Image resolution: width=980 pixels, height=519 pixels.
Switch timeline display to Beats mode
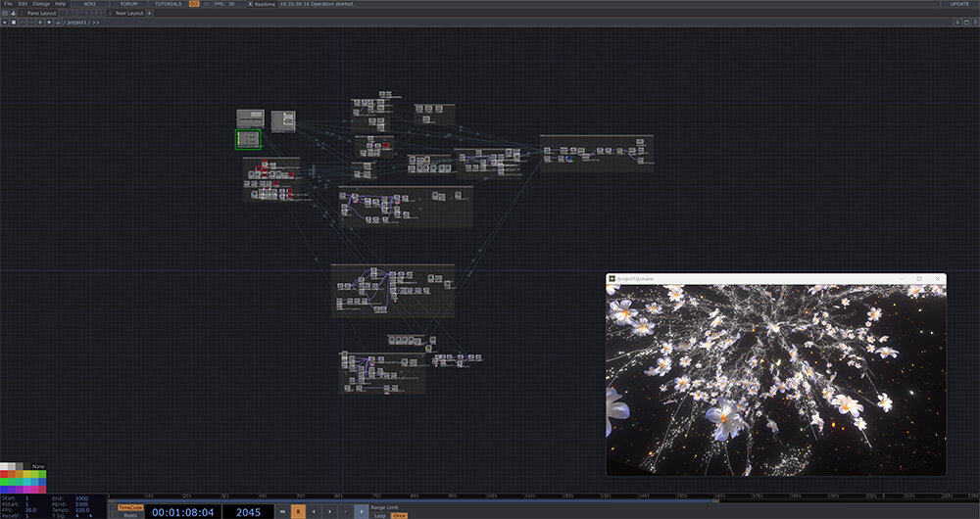tap(130, 515)
